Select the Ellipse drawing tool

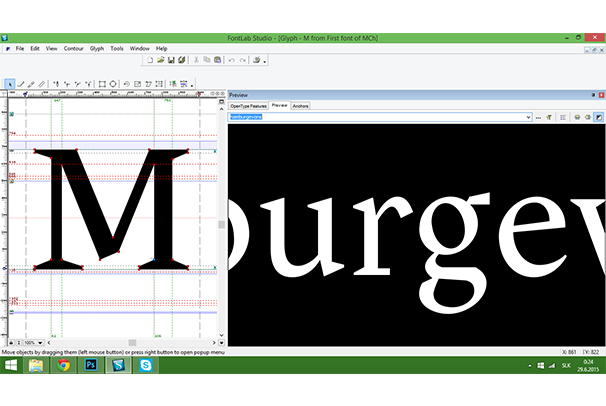113,84
